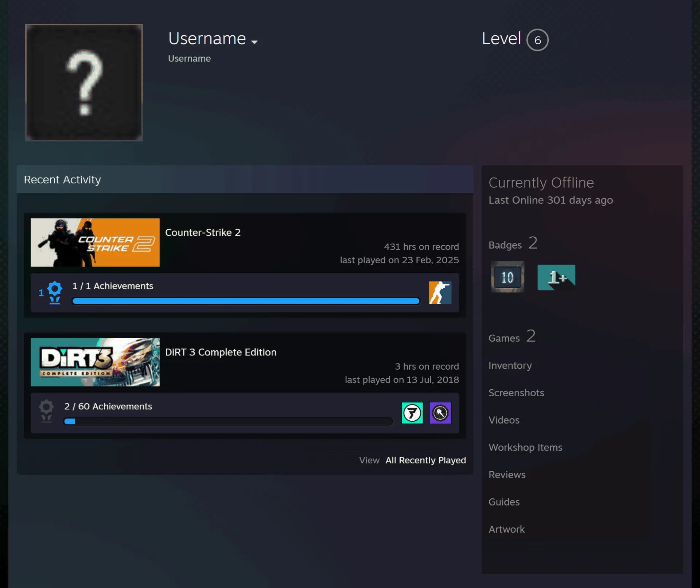The width and height of the screenshot is (700, 588).
Task: Expand the Username dropdown arrow
Action: click(254, 42)
